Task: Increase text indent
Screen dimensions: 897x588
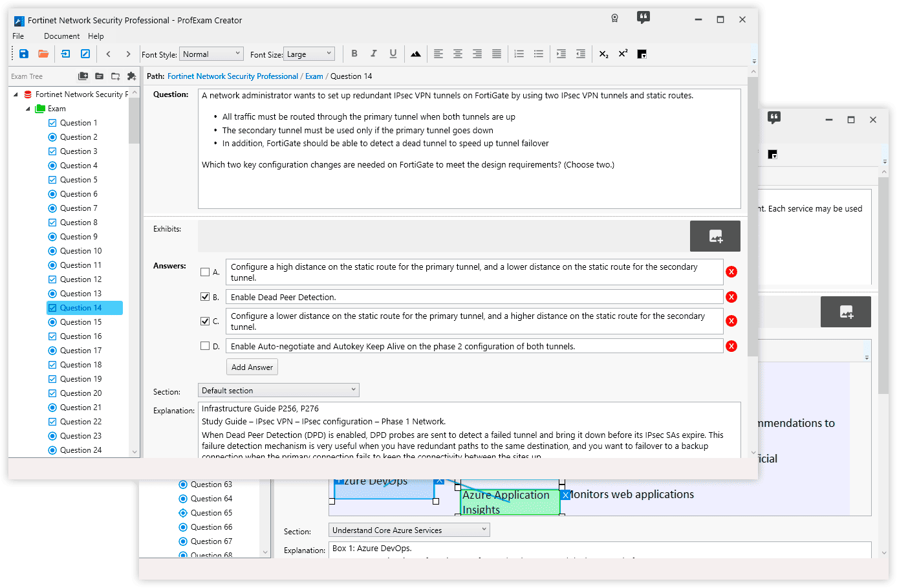Action: [561, 54]
